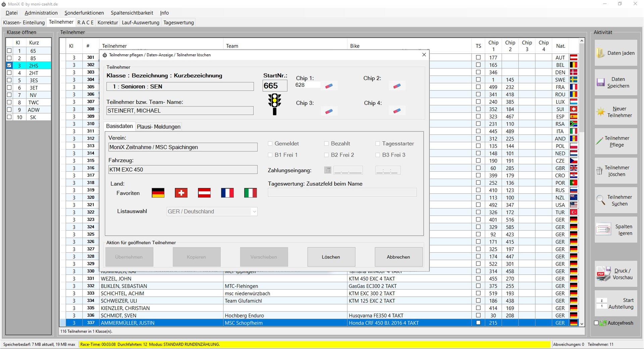Screen dimensions: 644x349
Task: Check class 8 TWC checkbox
Action: 9,102
